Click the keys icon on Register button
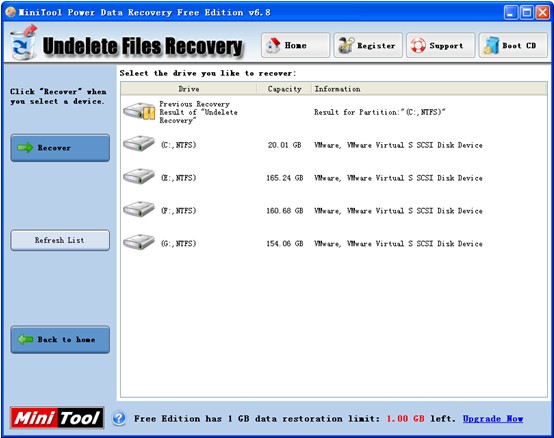This screenshot has height=438, width=554. [346, 45]
